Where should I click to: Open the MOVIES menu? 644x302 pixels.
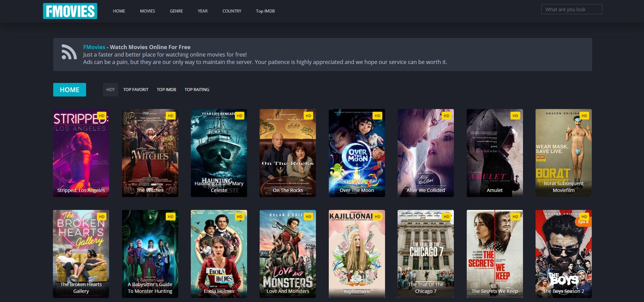click(x=147, y=11)
